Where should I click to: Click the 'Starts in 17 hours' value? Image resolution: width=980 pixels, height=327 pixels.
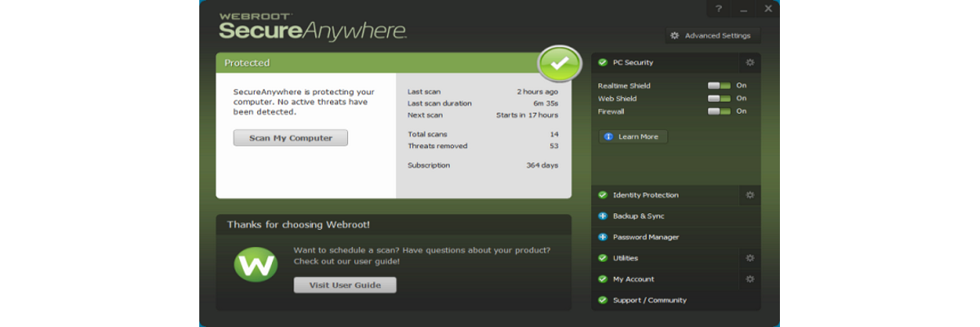click(528, 115)
